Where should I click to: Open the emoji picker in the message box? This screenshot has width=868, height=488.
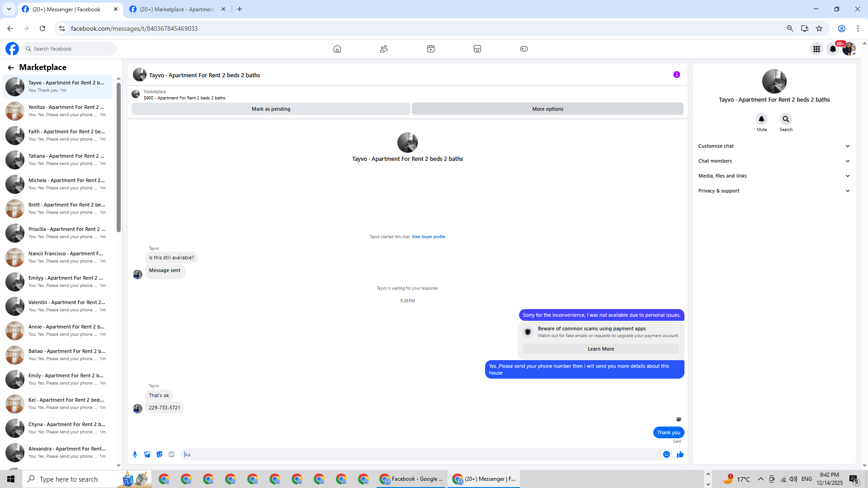pyautogui.click(x=666, y=455)
